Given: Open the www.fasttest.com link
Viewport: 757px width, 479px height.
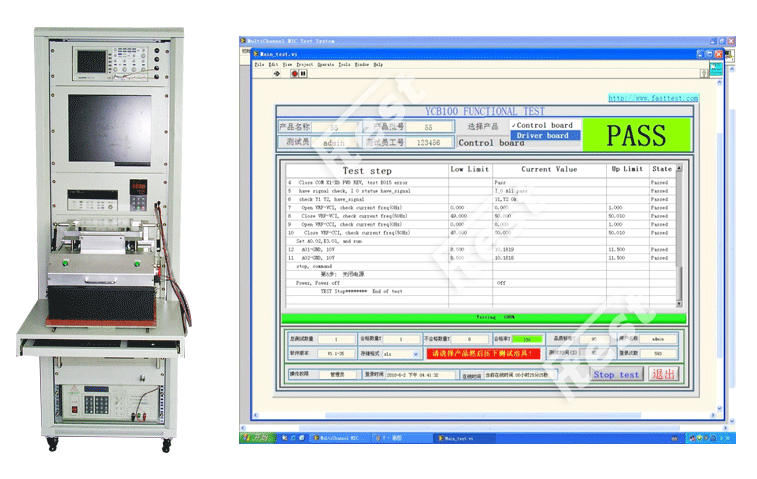Looking at the screenshot, I should pos(653,98).
